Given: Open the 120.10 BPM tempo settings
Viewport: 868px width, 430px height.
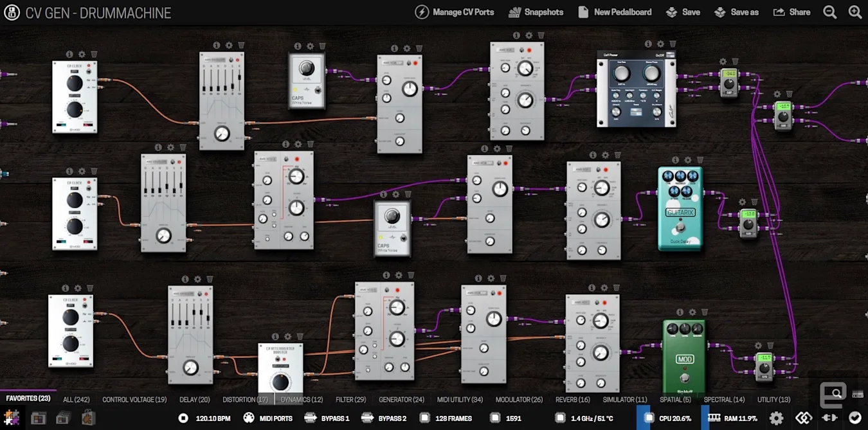Looking at the screenshot, I should 213,418.
